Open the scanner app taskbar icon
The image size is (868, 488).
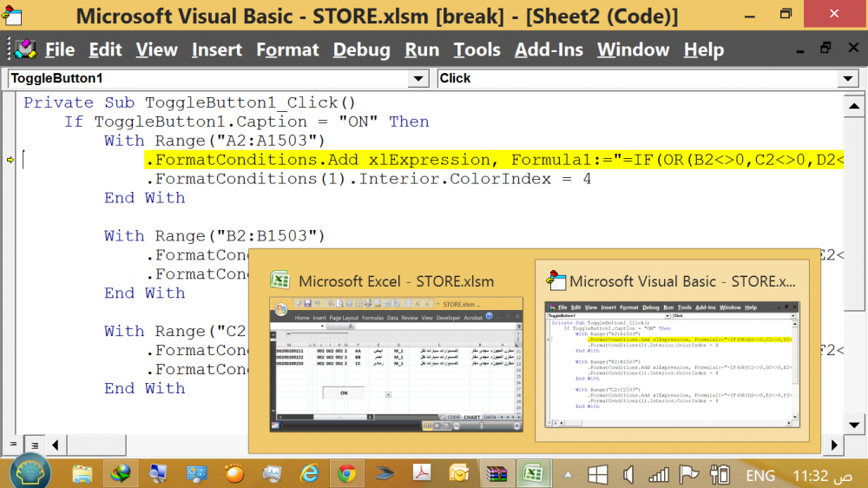385,474
